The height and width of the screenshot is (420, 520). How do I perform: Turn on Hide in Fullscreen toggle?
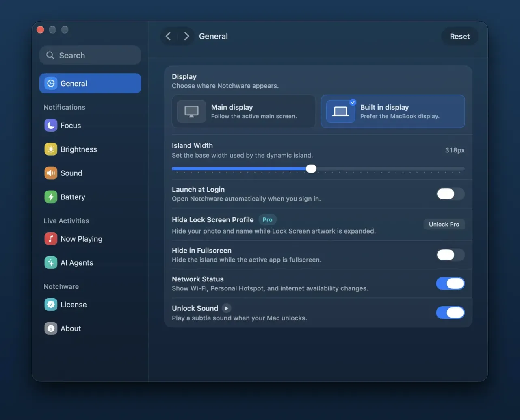[450, 255]
